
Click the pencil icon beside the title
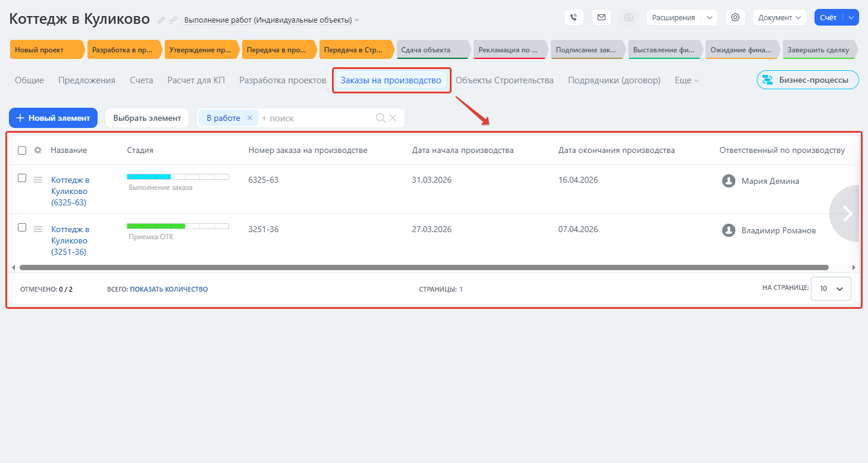pyautogui.click(x=161, y=20)
